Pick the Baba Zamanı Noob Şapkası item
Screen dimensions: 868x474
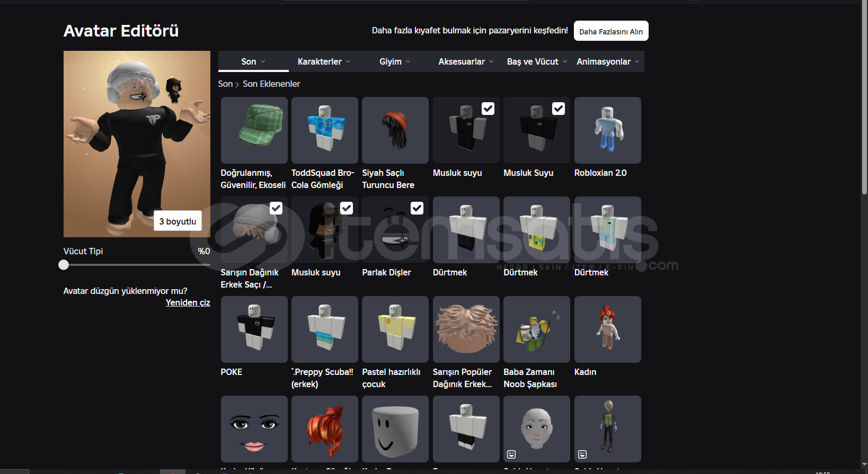537,329
